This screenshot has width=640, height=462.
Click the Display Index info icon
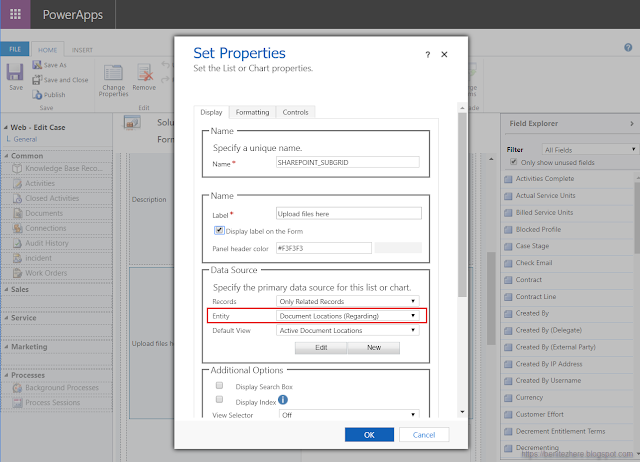[284, 401]
